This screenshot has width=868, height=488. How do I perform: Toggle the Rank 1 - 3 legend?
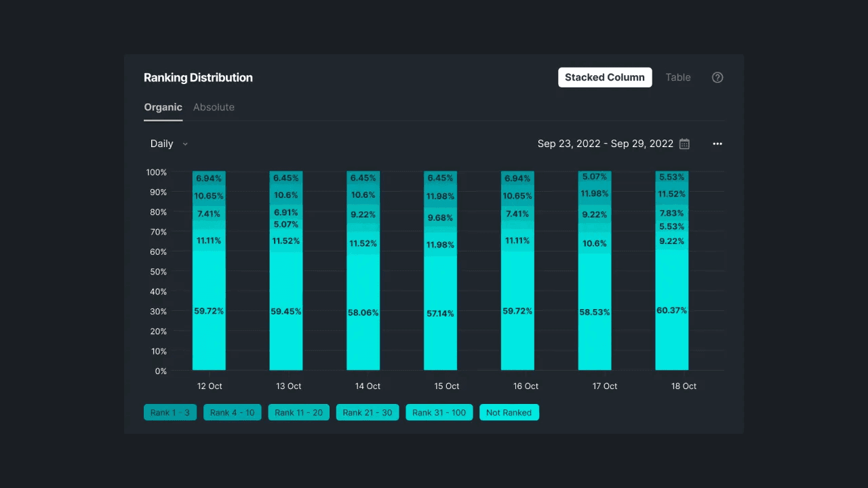170,413
